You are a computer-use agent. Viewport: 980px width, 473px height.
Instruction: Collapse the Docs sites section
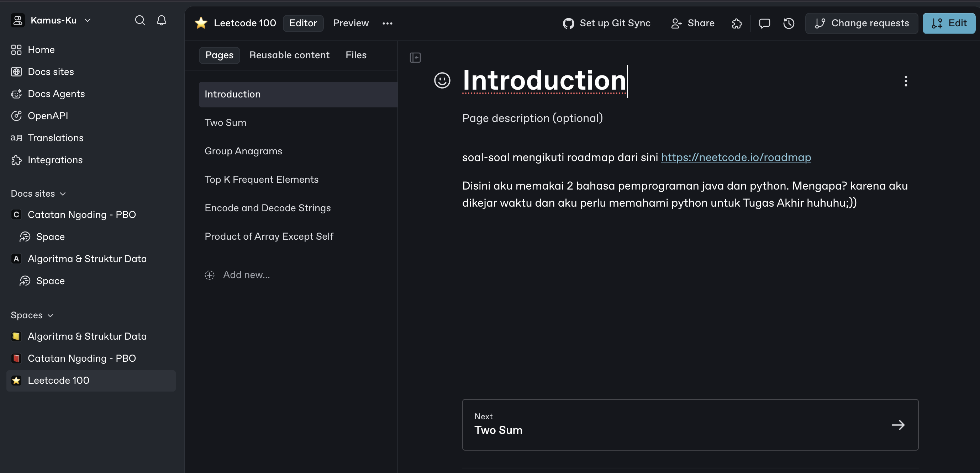[63, 193]
